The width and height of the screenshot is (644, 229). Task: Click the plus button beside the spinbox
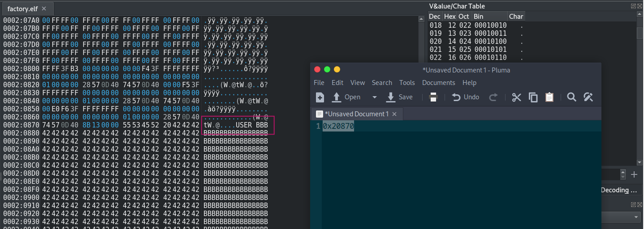(x=634, y=174)
